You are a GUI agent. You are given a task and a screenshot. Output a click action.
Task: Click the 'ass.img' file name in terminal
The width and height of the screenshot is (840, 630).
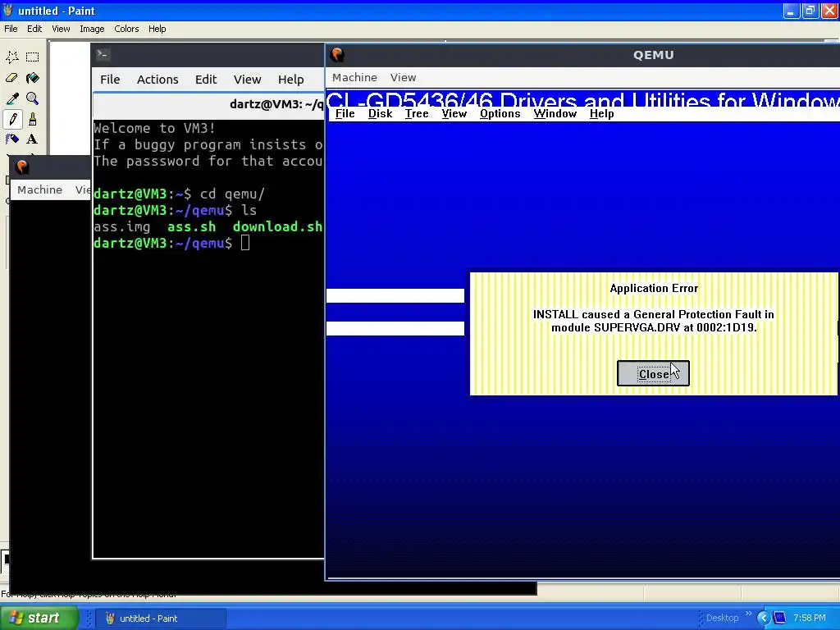122,226
